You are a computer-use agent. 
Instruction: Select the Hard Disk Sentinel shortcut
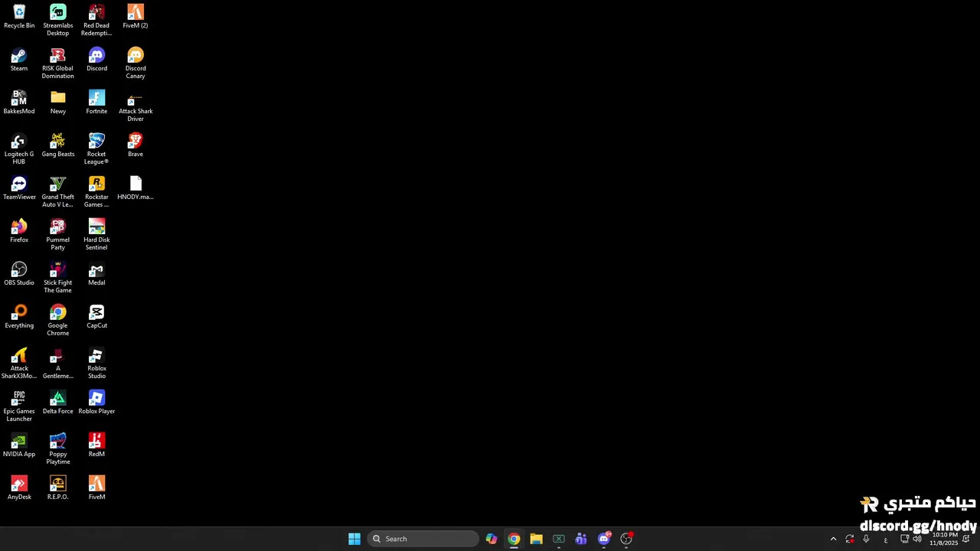(96, 234)
